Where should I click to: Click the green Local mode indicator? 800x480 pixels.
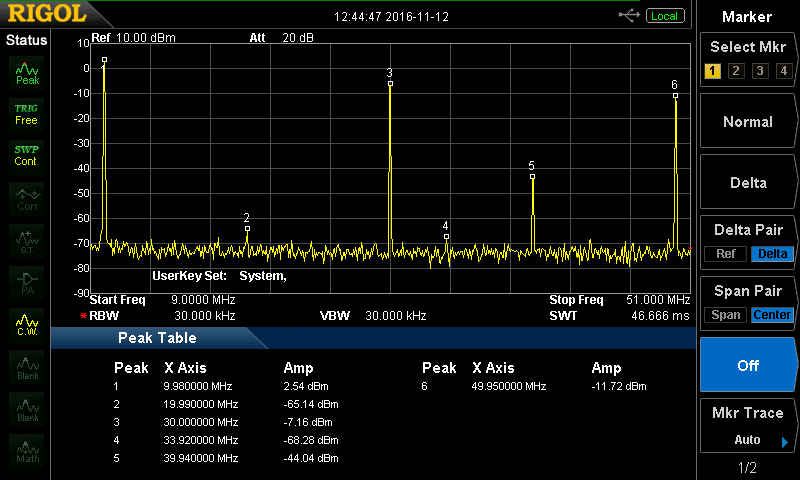click(x=663, y=16)
